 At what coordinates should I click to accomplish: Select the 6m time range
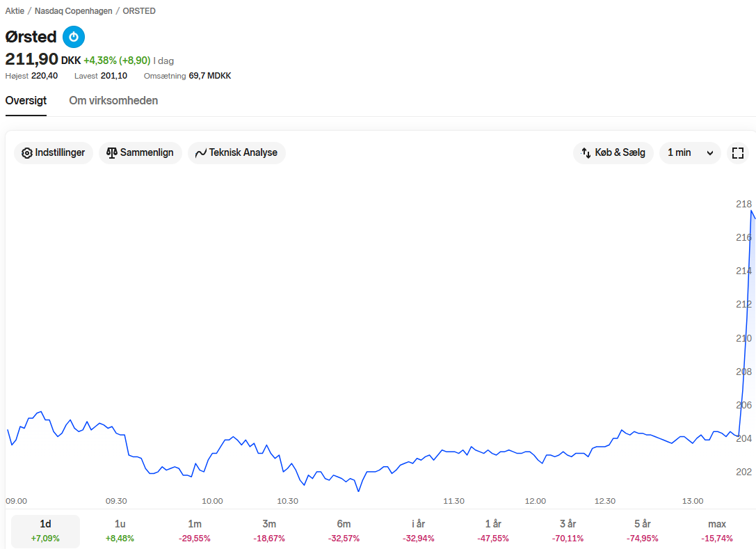click(344, 531)
